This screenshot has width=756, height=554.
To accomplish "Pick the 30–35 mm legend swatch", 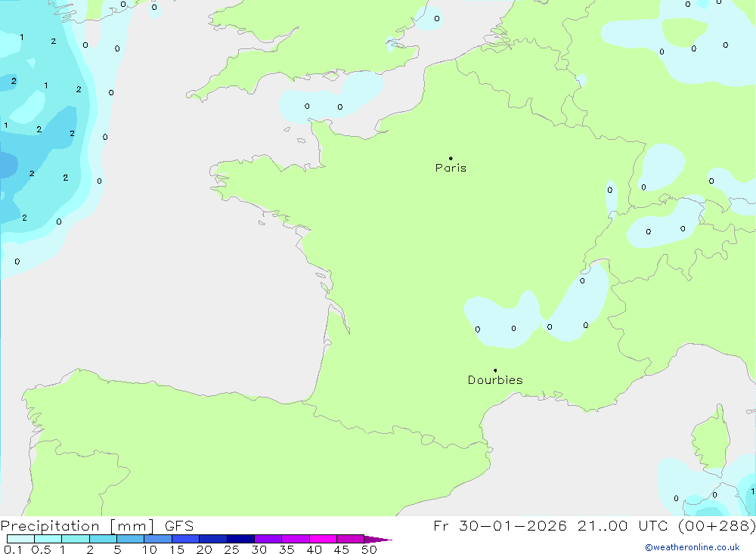I will (268, 539).
